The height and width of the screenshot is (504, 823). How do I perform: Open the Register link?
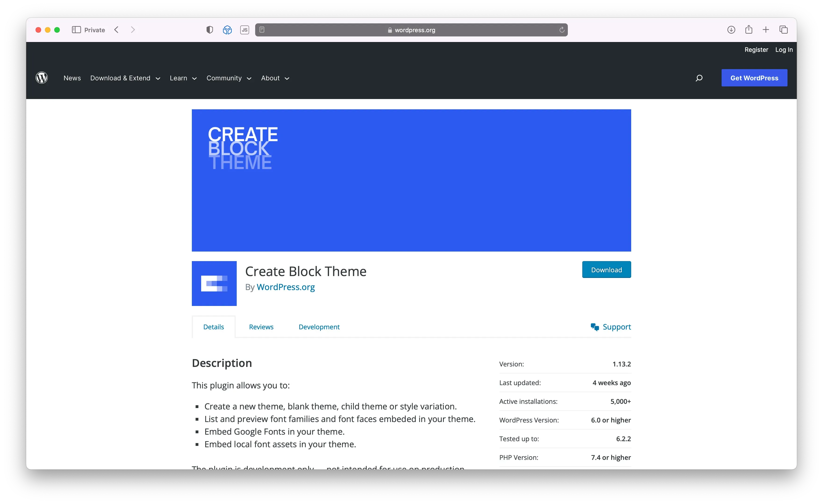756,50
